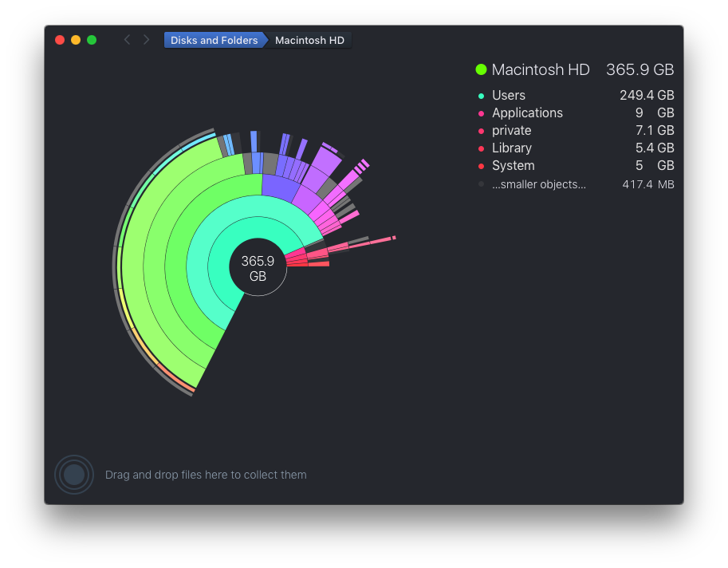
Task: Click the red System color dot
Action: pos(481,166)
